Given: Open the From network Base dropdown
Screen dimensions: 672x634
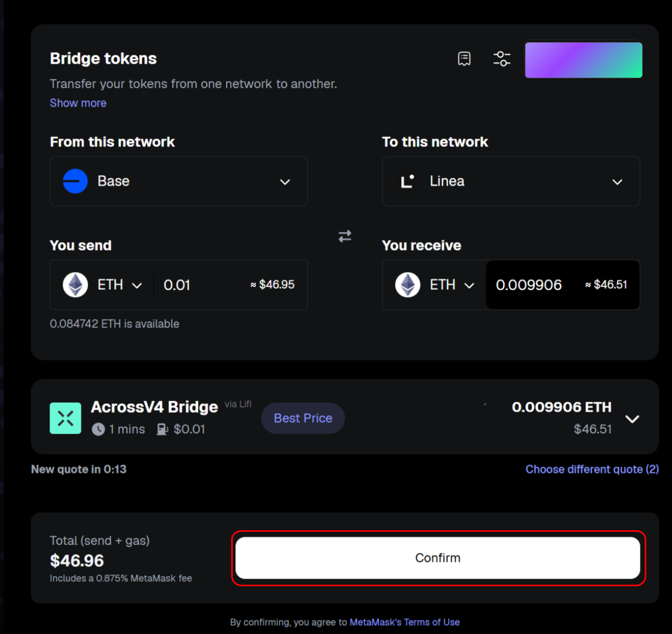Looking at the screenshot, I should coord(178,181).
